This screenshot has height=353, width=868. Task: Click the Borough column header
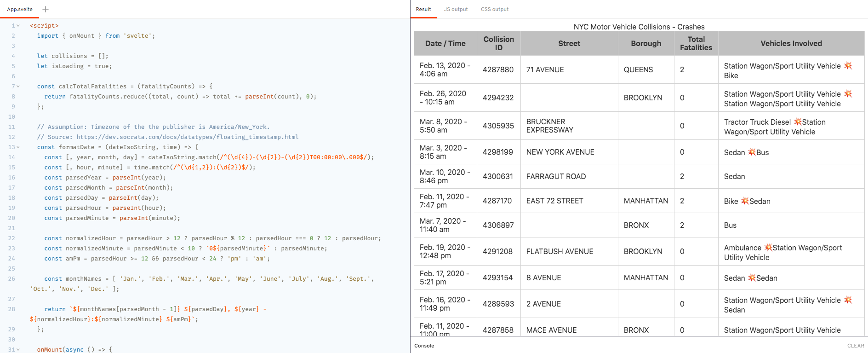click(646, 43)
